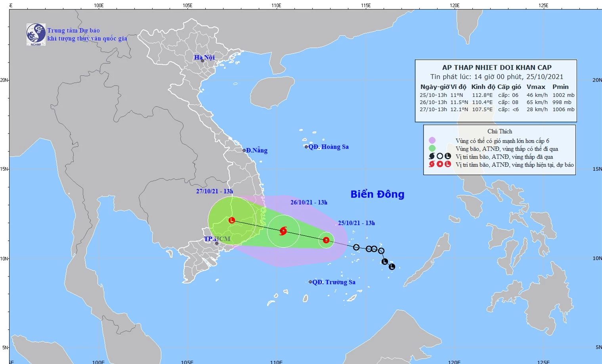Click the '26/10-13h' table row date
The width and height of the screenshot is (602, 364).
(433, 102)
